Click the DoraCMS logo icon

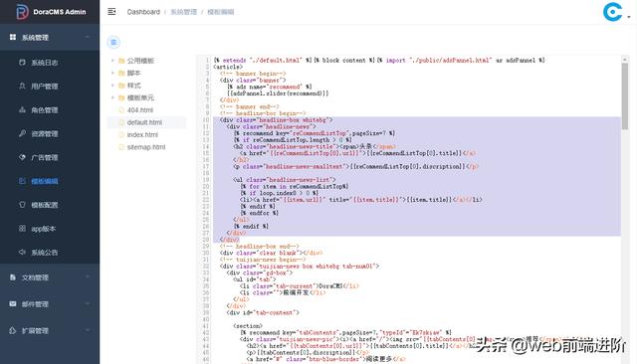pos(22,12)
